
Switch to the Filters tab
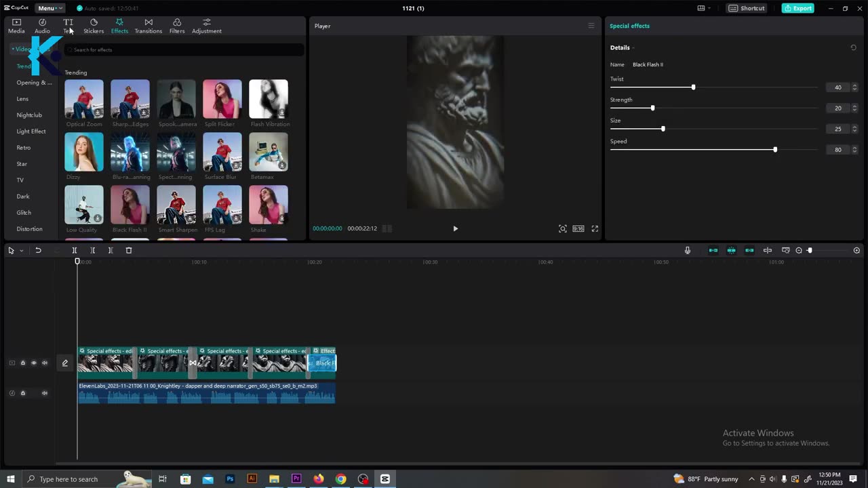pos(177,26)
